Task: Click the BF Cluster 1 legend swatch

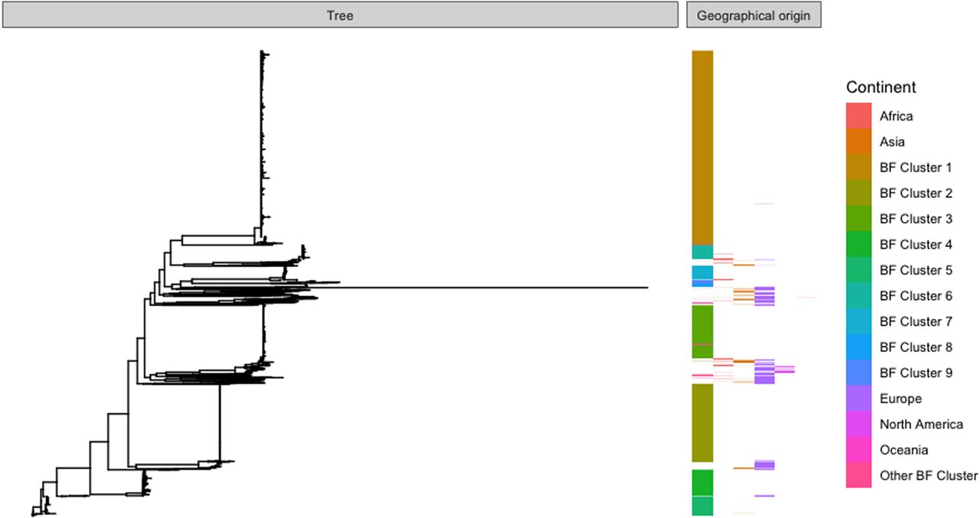Action: pos(858,168)
